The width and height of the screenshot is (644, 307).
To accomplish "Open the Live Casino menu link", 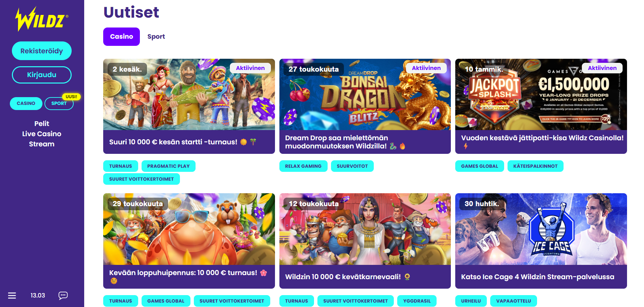I will click(x=42, y=134).
